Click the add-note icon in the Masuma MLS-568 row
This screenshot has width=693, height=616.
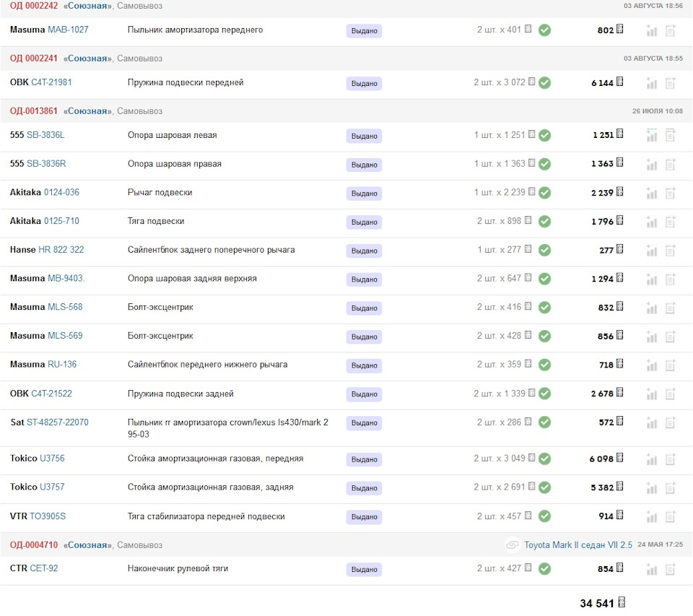pos(671,308)
